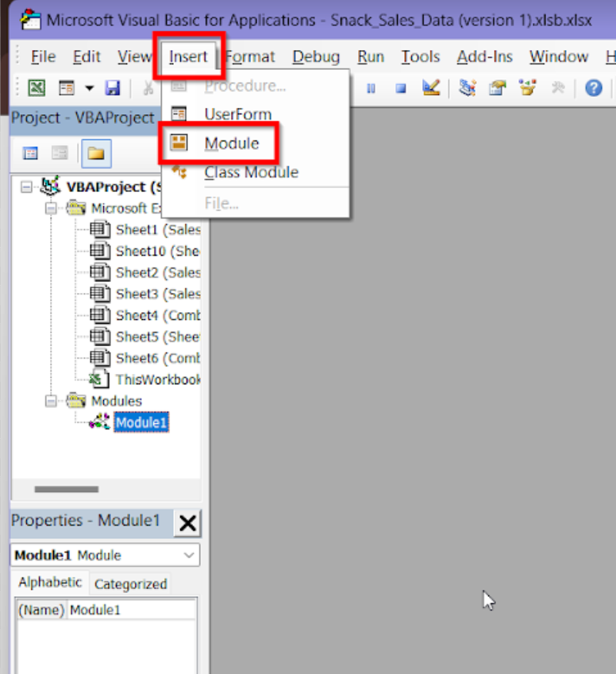
Task: Choose UserForm from Insert menu
Action: coord(256,114)
